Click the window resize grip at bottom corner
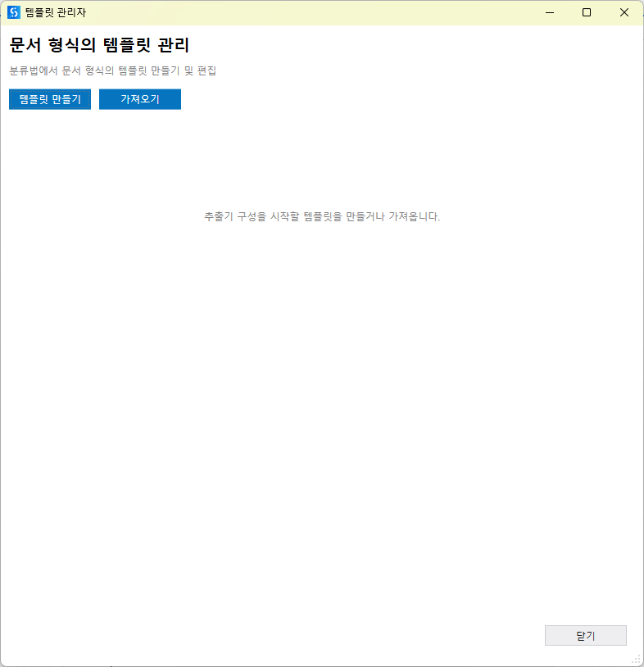This screenshot has height=667, width=644. (637, 660)
